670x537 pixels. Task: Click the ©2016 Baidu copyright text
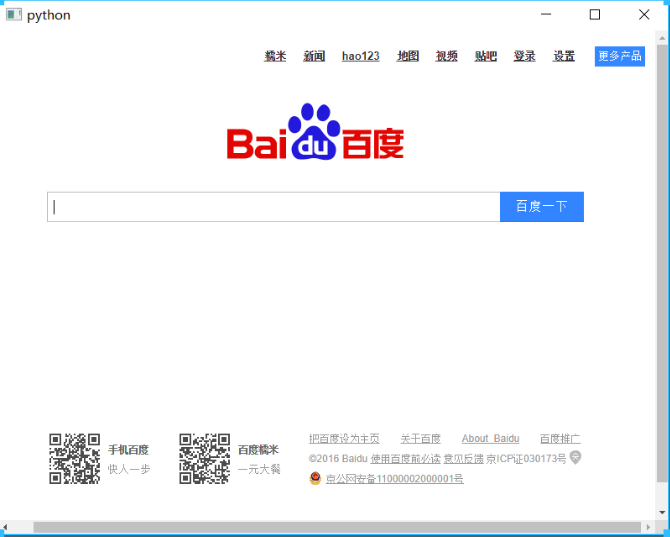click(338, 459)
